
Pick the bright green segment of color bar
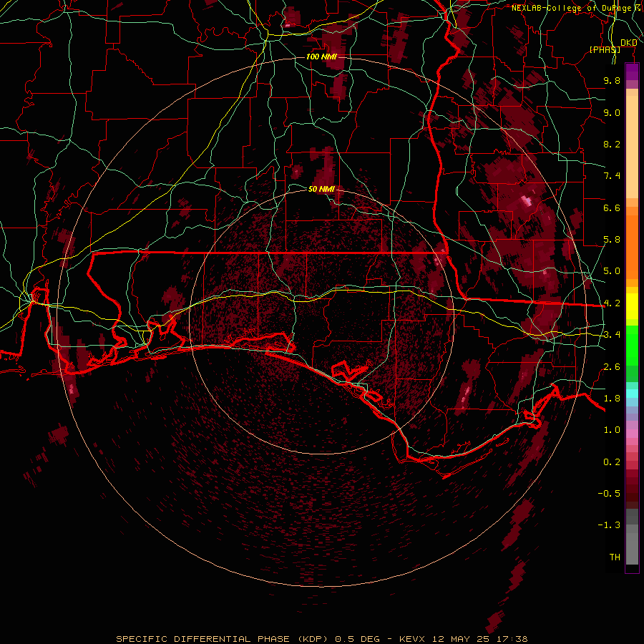(632, 346)
